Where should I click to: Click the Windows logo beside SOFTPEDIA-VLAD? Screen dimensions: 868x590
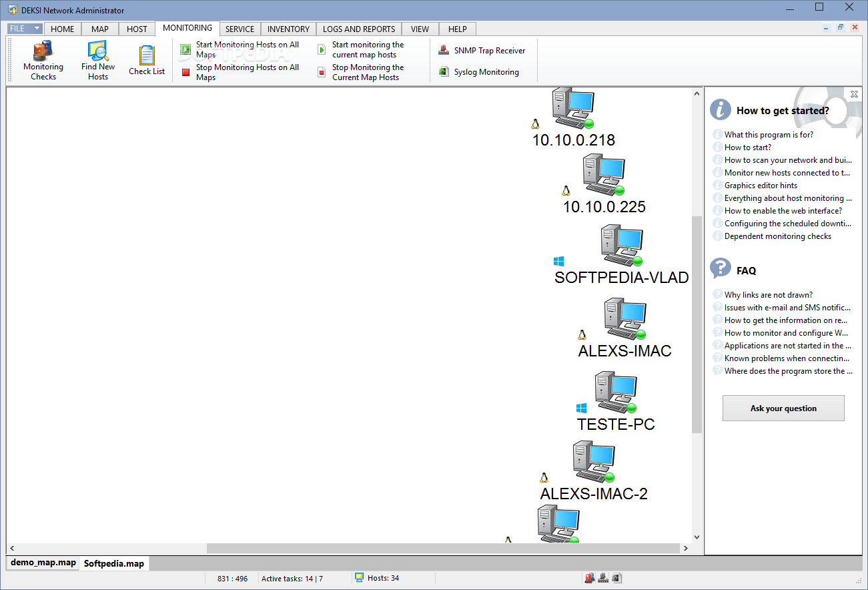558,261
